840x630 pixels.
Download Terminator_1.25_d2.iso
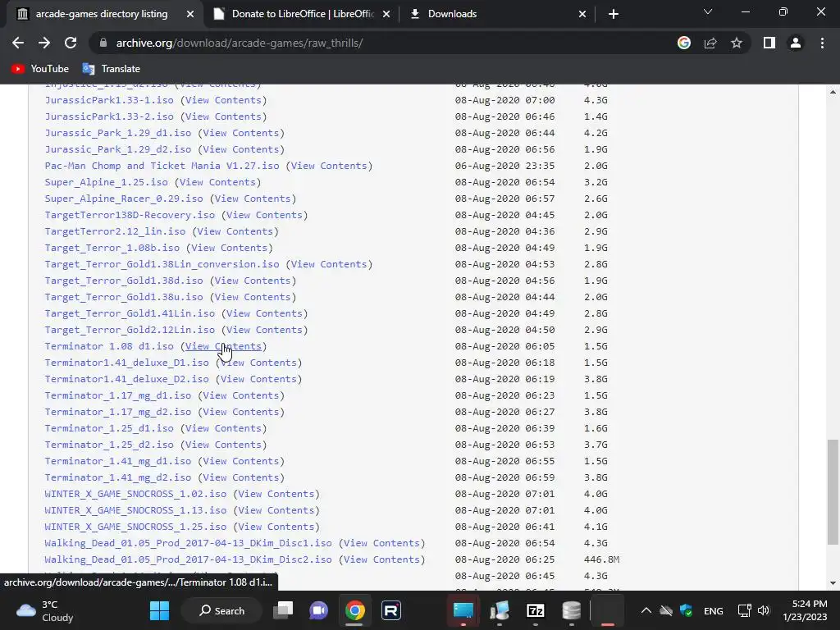pyautogui.click(x=109, y=445)
